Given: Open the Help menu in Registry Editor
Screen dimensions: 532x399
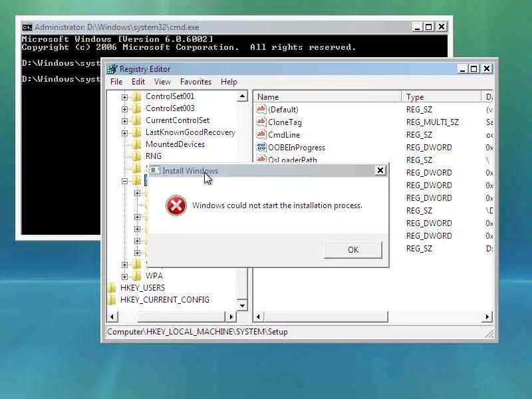Looking at the screenshot, I should coord(229,82).
